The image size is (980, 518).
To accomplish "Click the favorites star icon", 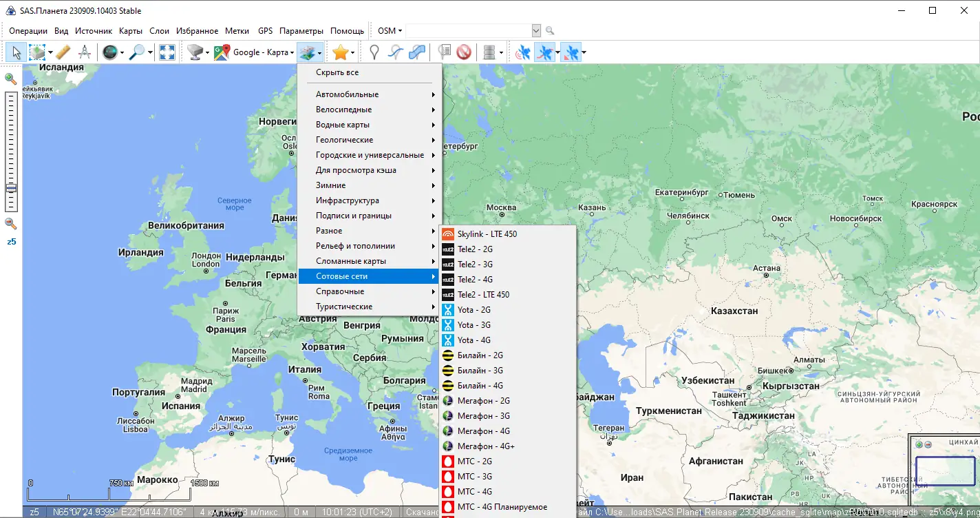I will coord(340,52).
